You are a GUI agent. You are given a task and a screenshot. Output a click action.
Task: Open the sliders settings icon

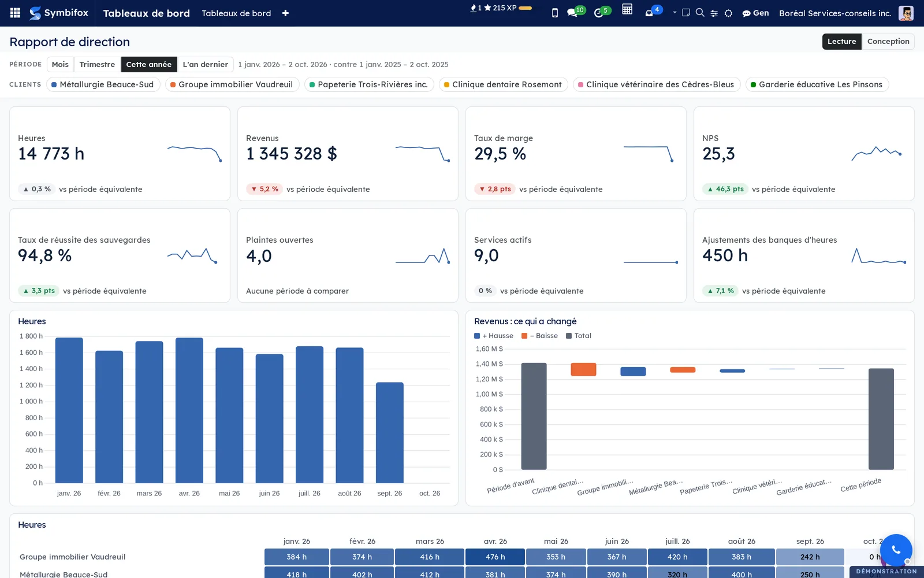(714, 13)
